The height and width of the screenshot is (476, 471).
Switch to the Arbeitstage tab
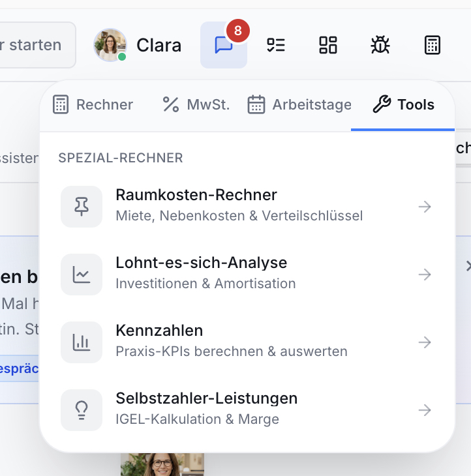[x=299, y=105]
